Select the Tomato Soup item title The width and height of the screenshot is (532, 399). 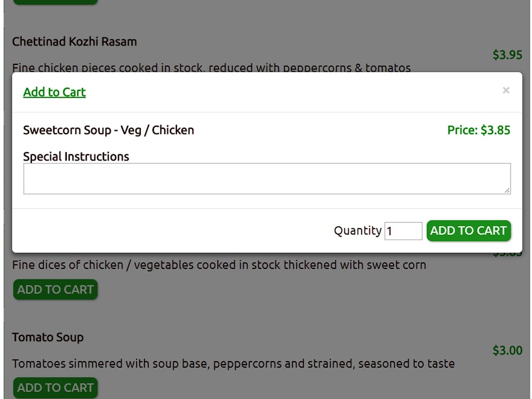(48, 337)
